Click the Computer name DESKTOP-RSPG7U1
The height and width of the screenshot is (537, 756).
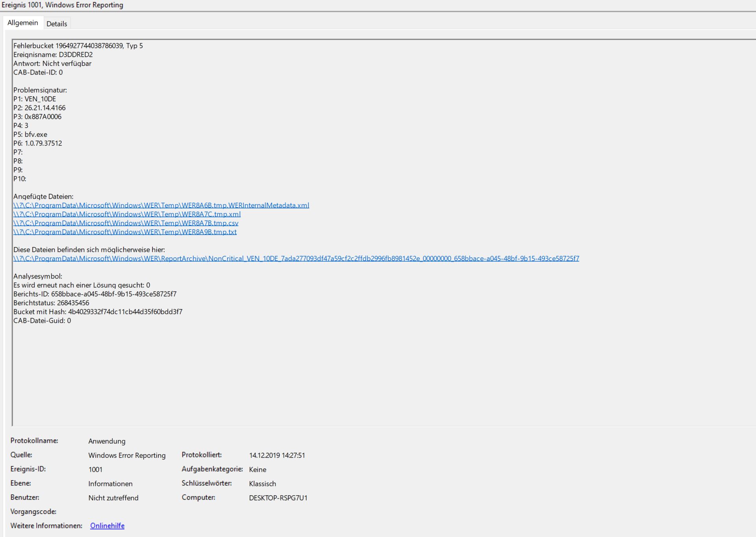coord(278,498)
